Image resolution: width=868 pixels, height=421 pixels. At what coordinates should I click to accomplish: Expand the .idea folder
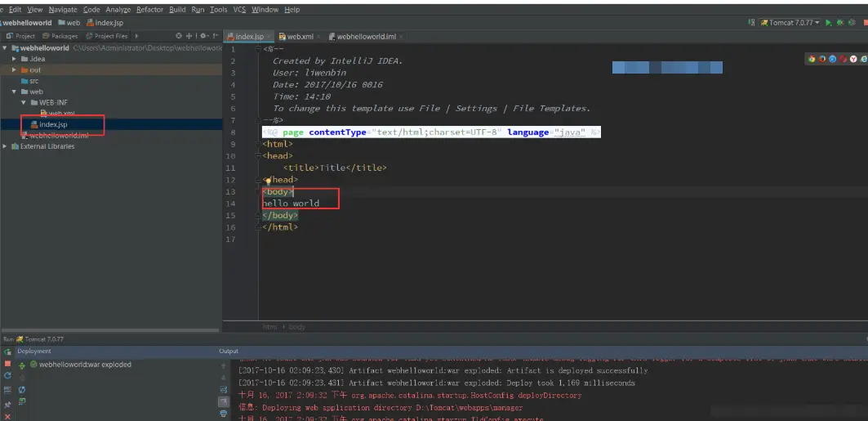(x=14, y=59)
